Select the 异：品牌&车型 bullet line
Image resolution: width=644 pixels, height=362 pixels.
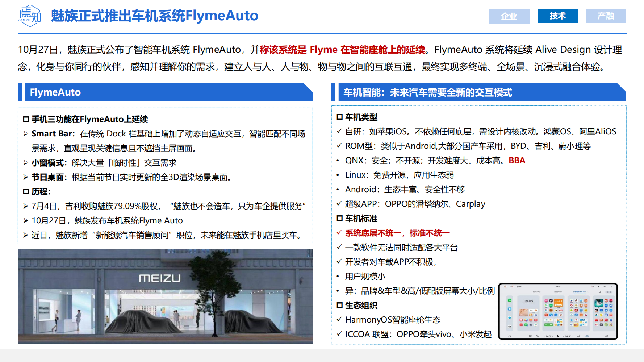(x=415, y=291)
